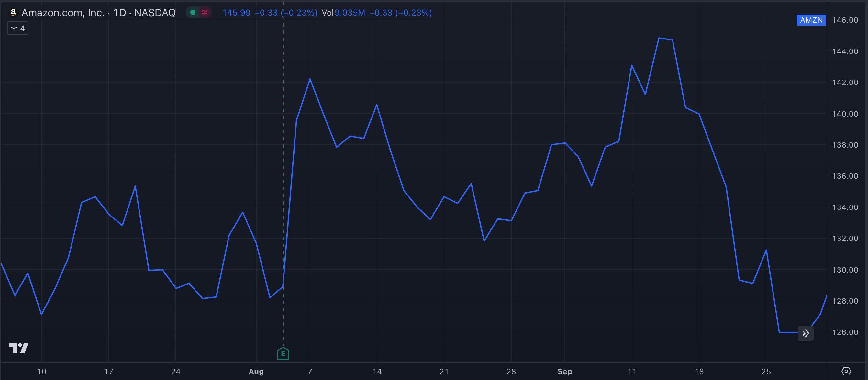868x380 pixels.
Task: Click the 140.00 level on the price scale
Action: [x=845, y=114]
